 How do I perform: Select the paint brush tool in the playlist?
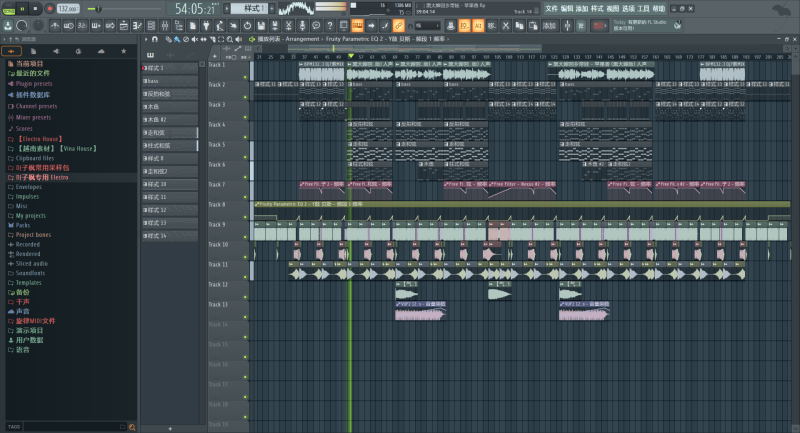[177, 39]
